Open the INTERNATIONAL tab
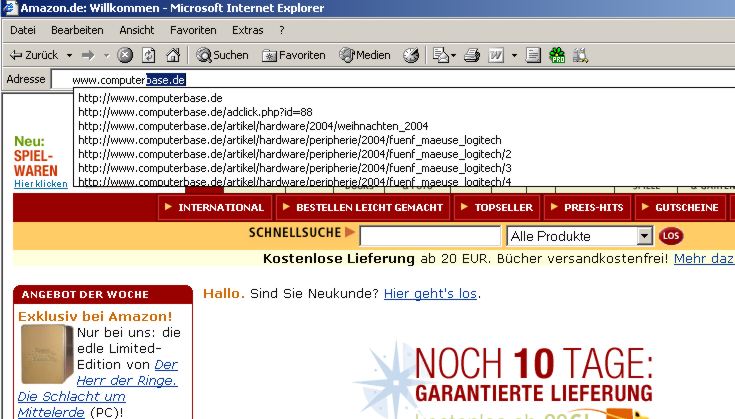Image resolution: width=735 pixels, height=419 pixels. (x=216, y=207)
